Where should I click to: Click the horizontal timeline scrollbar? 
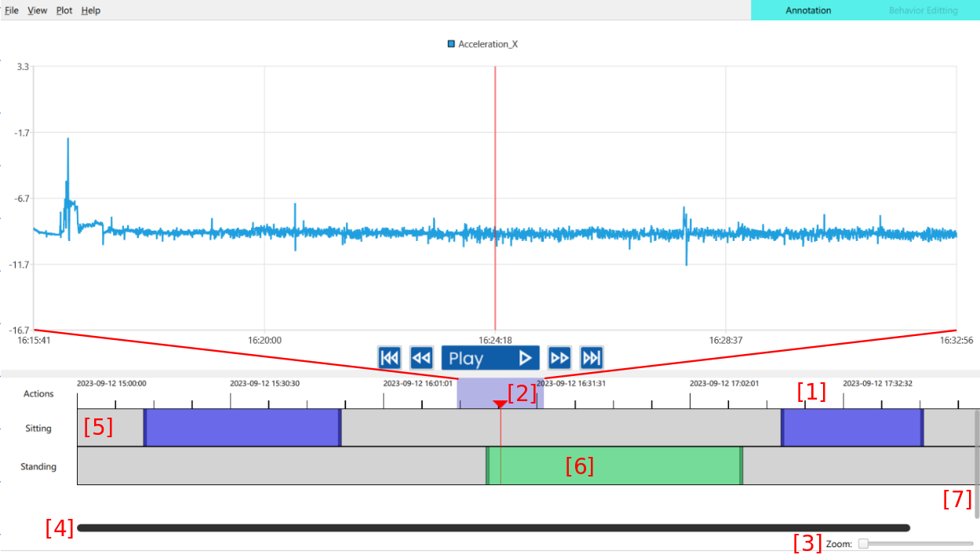point(493,528)
